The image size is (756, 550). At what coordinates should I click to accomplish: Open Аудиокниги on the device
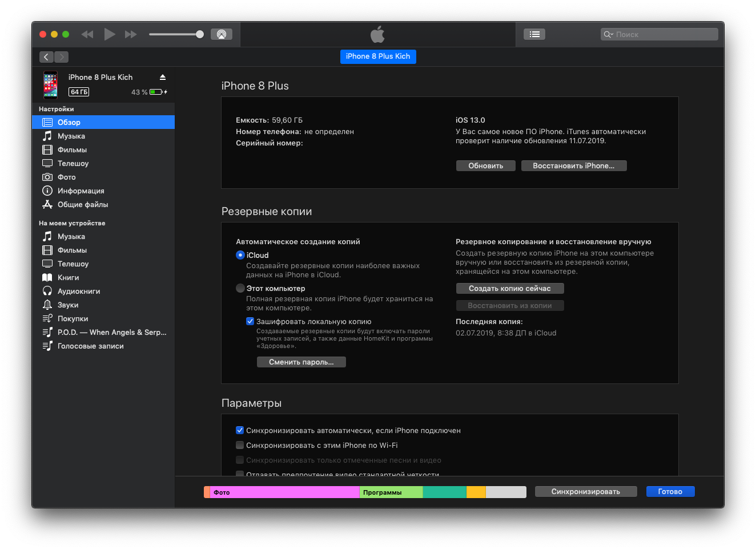pos(103,291)
